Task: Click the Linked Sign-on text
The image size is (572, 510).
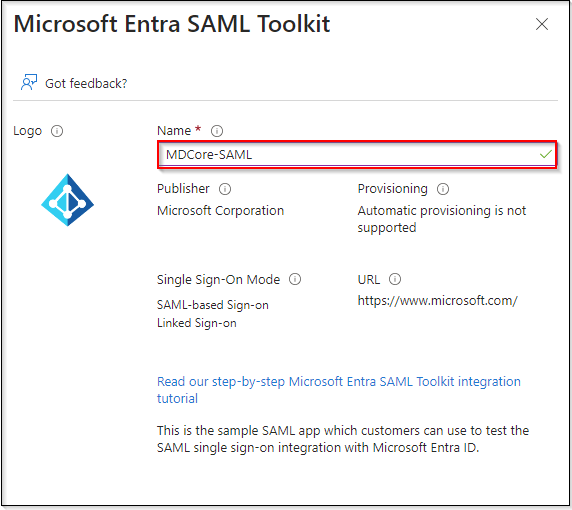Action: (x=197, y=323)
